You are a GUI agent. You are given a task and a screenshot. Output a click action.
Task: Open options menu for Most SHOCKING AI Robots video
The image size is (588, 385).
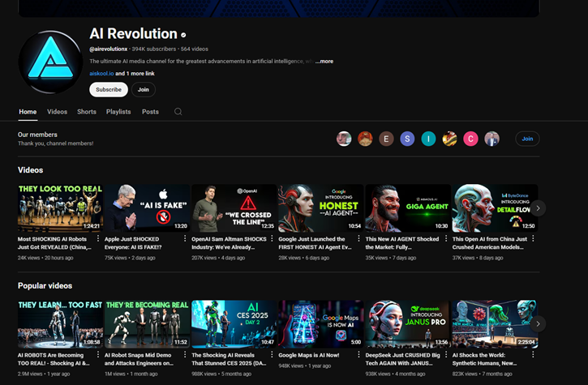[98, 239]
